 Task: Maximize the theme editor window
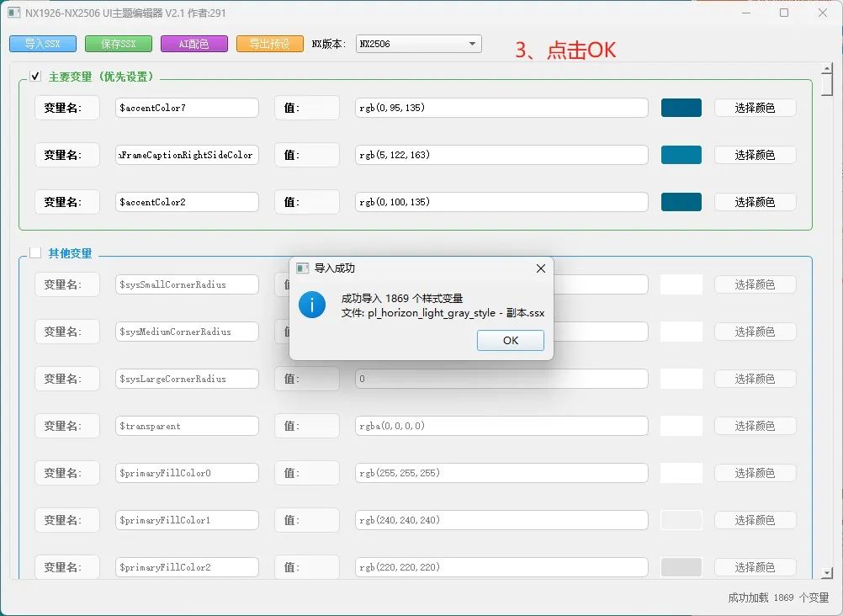tap(784, 13)
